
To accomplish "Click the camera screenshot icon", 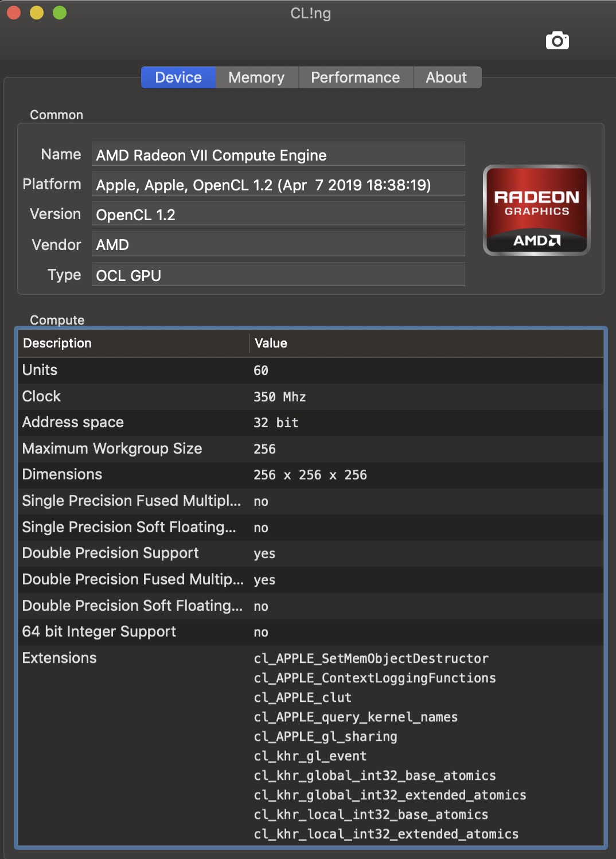I will (557, 41).
